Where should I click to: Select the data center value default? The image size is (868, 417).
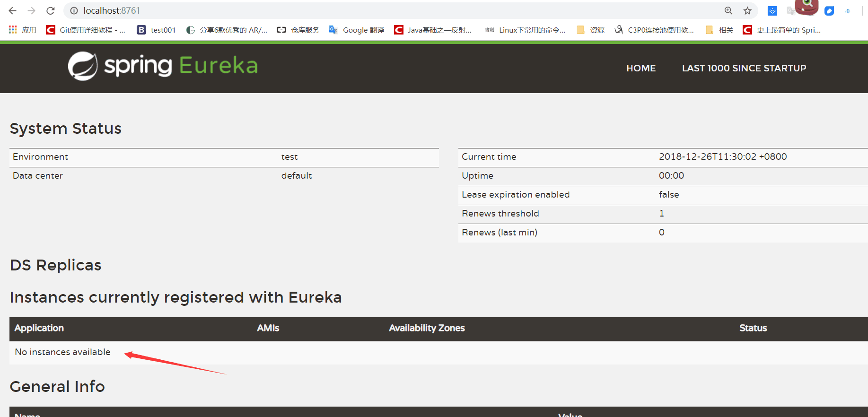[297, 175]
